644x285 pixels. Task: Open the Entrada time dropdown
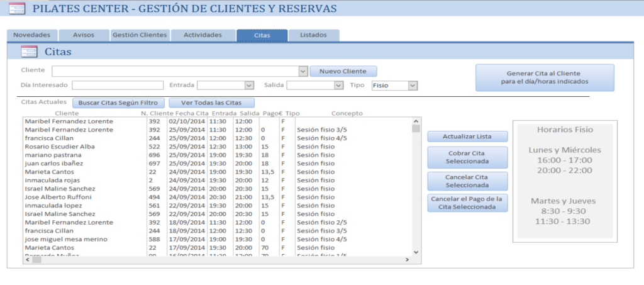click(249, 86)
